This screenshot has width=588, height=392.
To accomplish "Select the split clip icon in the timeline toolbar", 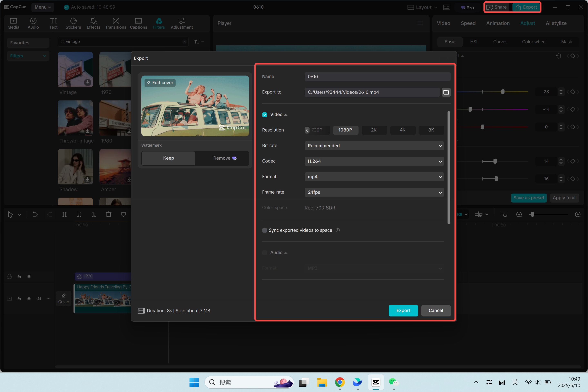I will tap(64, 214).
